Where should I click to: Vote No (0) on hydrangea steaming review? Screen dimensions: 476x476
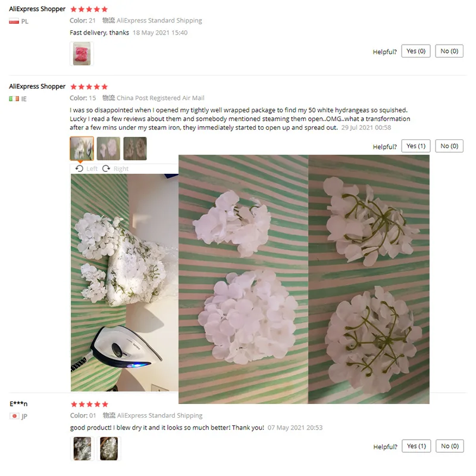(449, 146)
